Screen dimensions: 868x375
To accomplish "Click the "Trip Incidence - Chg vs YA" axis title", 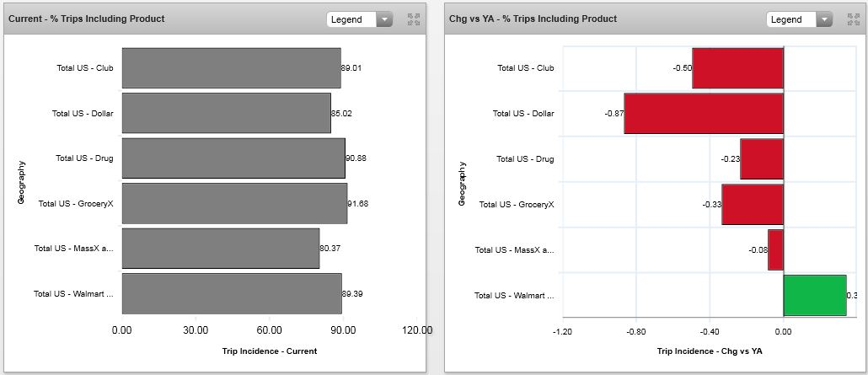I will [x=710, y=351].
